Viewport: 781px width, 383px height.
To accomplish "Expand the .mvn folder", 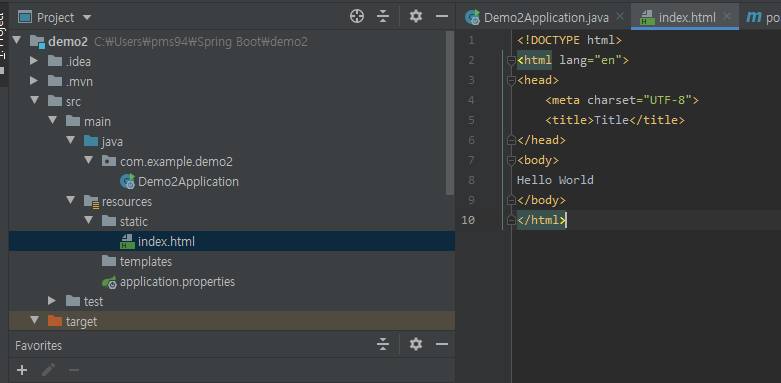I will (34, 81).
